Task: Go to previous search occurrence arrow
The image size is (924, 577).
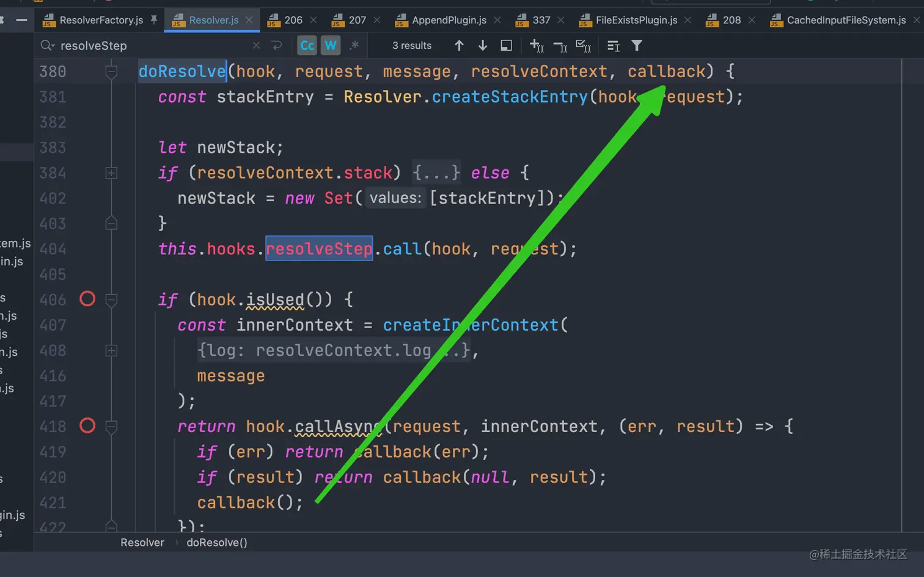Action: 459,46
